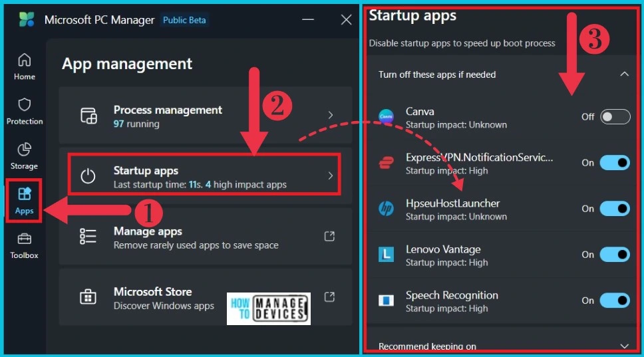Open the Toolbox sidebar section
The width and height of the screenshot is (644, 357).
click(24, 245)
